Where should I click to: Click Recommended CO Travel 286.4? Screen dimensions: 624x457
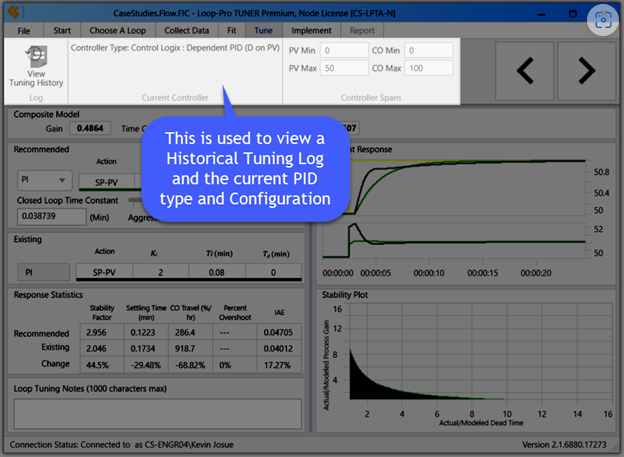(190, 332)
